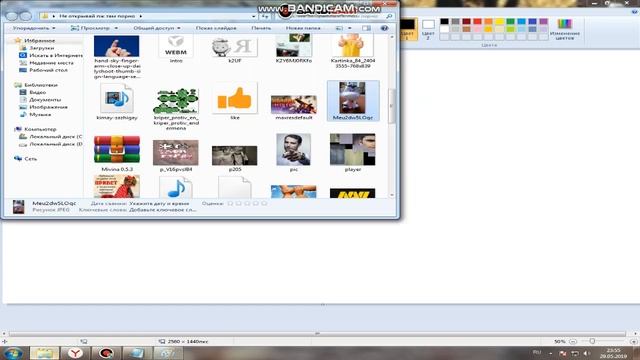Select the image named player
Image resolution: width=640 pixels, height=360 pixels.
(353, 149)
